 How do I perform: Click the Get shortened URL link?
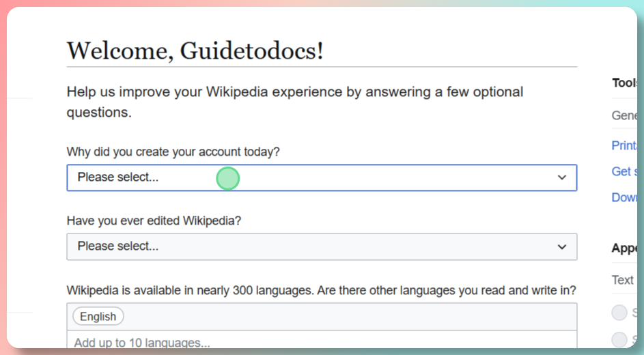click(624, 171)
